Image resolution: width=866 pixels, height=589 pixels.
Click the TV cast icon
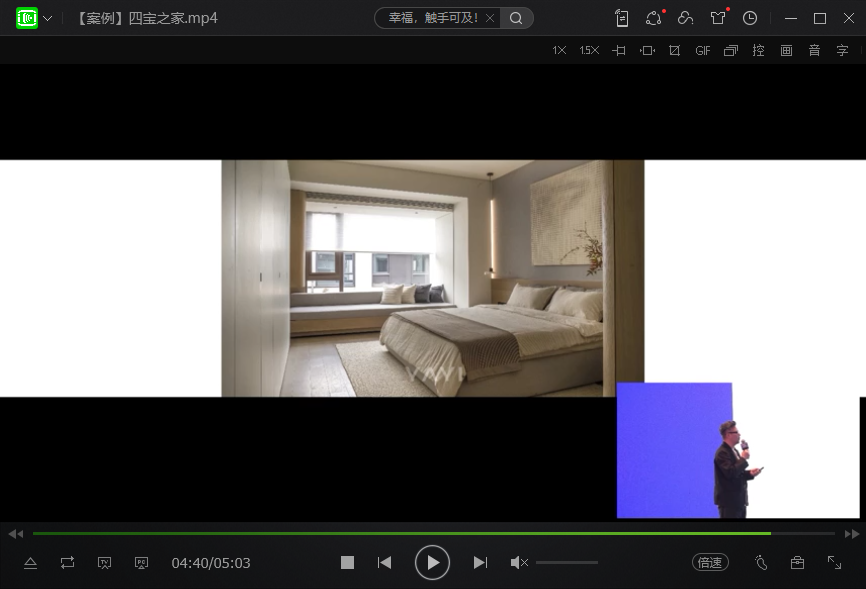[104, 563]
